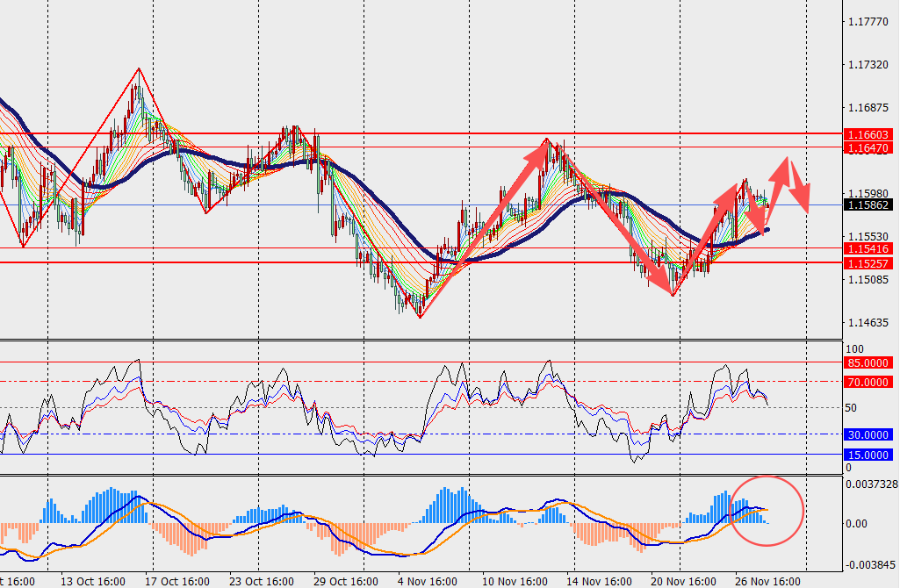Select the 0.0037328 MACD scale value
This screenshot has height=588, width=900.
(x=868, y=484)
